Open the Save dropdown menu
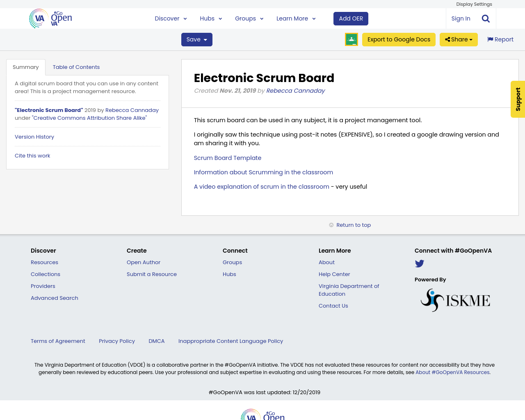The height and width of the screenshot is (420, 525). click(196, 39)
